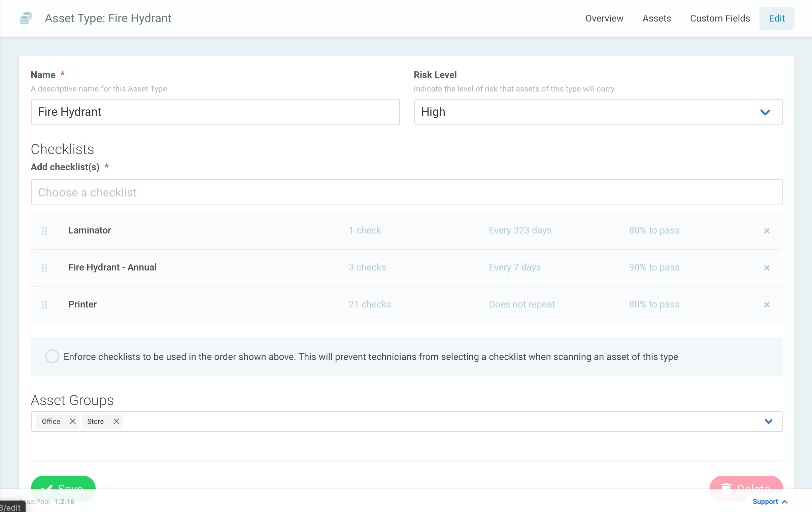
Task: Focus the Choose a checklist field
Action: click(406, 192)
